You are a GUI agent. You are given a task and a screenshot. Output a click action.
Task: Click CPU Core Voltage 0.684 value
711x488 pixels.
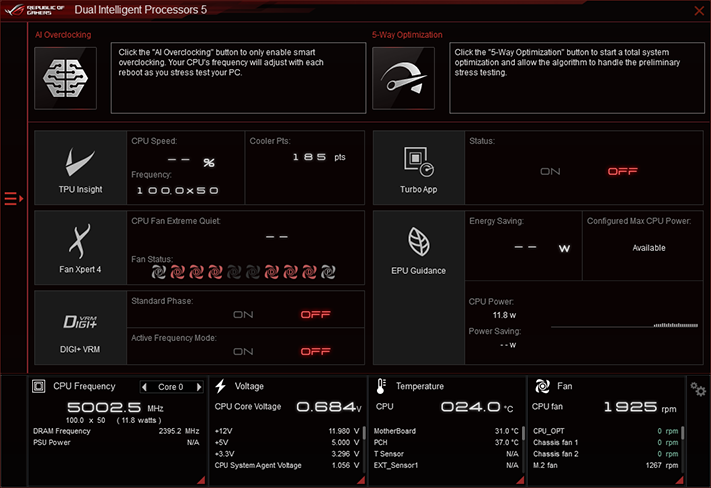pyautogui.click(x=329, y=407)
